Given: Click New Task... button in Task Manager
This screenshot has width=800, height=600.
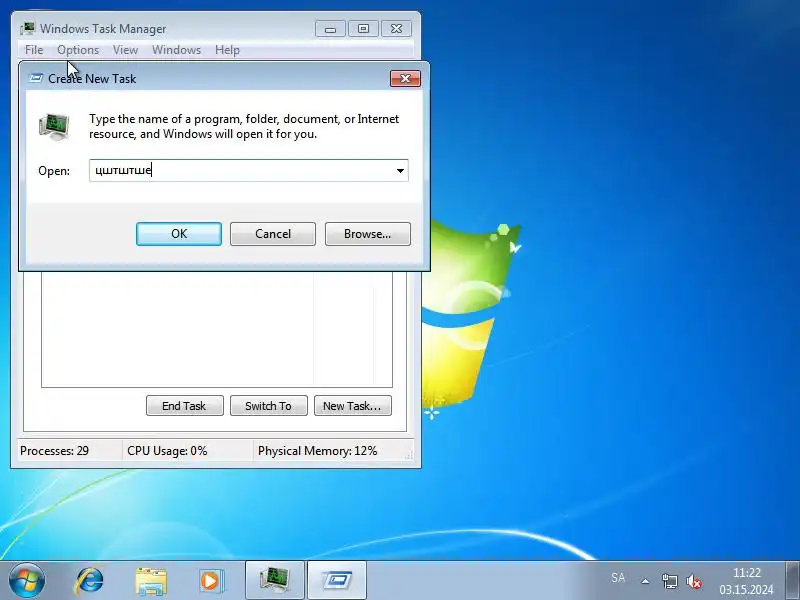Looking at the screenshot, I should tap(353, 406).
